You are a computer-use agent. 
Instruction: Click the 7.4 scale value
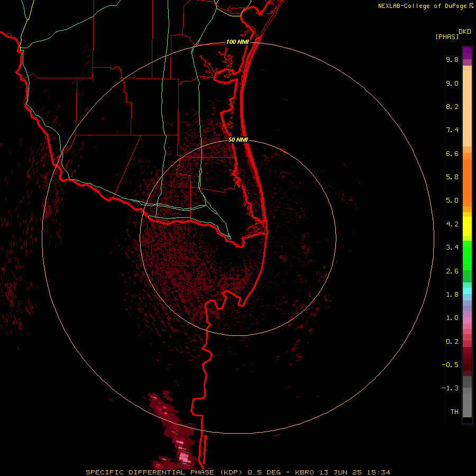[x=452, y=130]
